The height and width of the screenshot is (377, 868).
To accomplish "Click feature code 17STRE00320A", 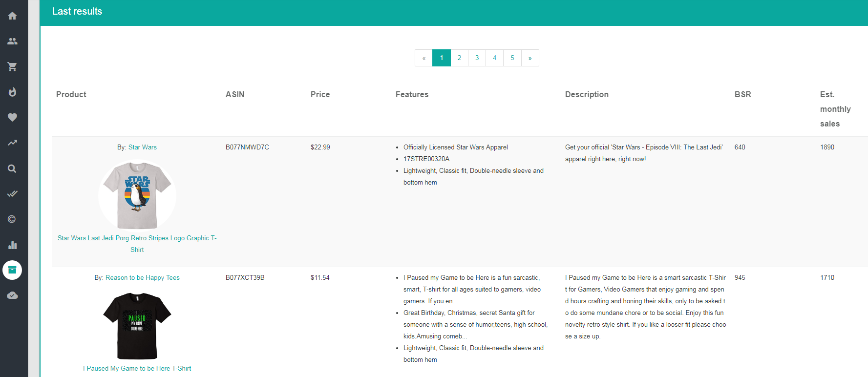I will [x=426, y=159].
